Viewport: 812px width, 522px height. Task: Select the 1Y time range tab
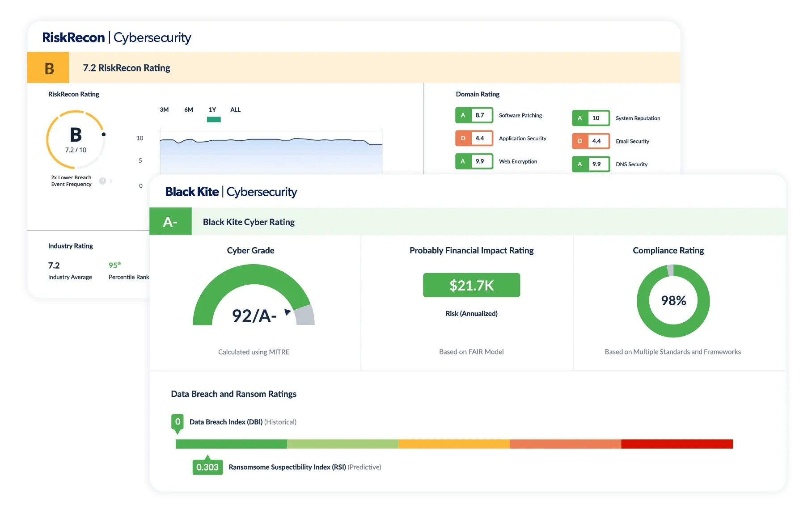coord(212,109)
